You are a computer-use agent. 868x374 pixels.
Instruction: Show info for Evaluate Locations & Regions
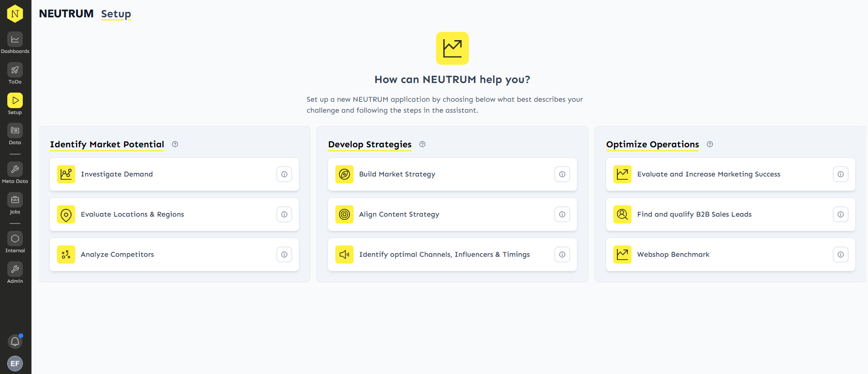284,214
